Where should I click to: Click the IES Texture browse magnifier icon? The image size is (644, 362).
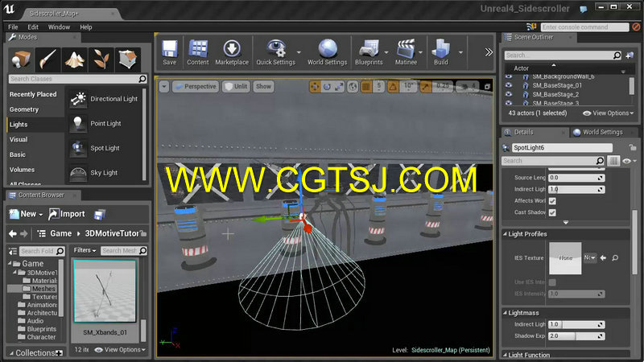pos(615,257)
